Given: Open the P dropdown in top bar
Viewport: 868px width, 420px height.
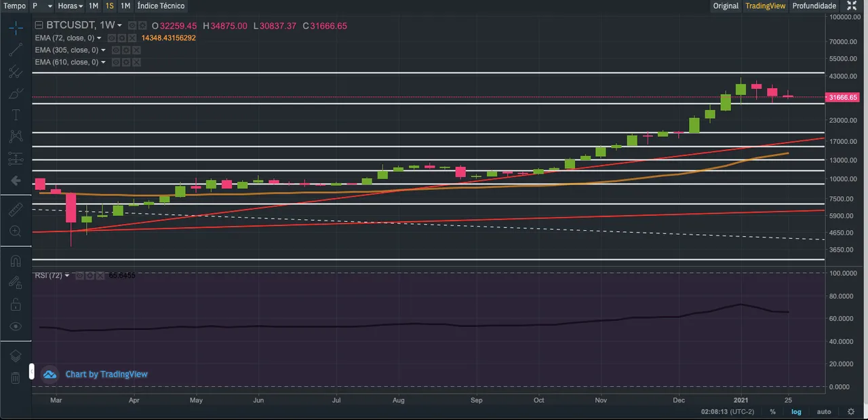Looking at the screenshot, I should (43, 5).
